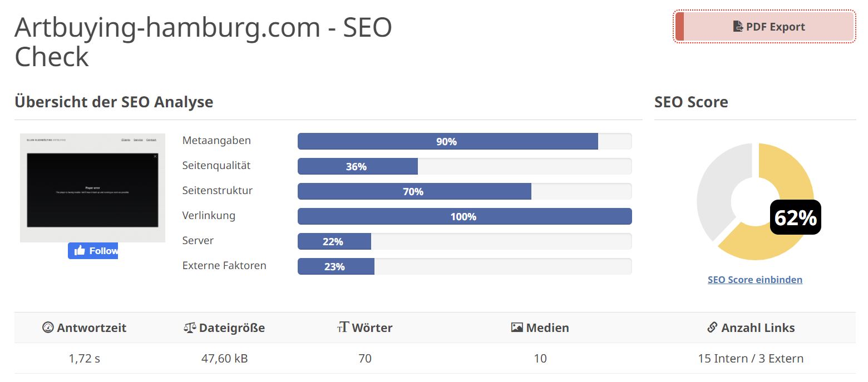This screenshot has width=868, height=382.
Task: Click the Metaangaben category label
Action: (x=216, y=141)
